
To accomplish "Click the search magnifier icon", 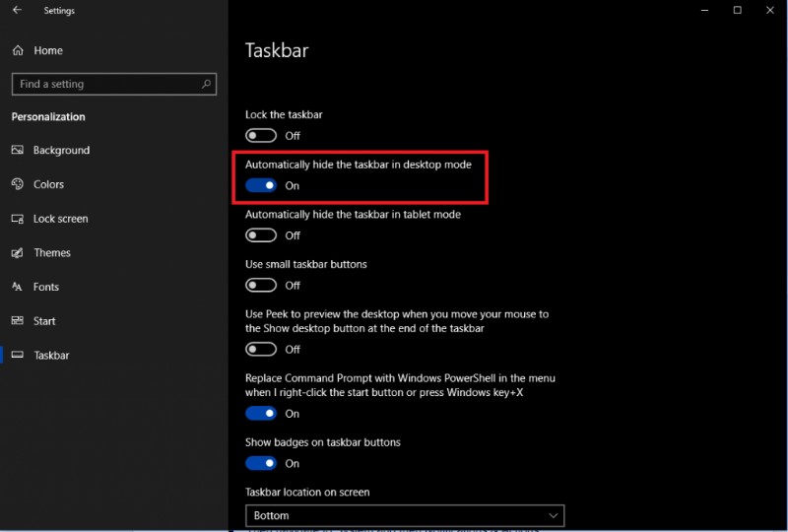I will [x=206, y=84].
